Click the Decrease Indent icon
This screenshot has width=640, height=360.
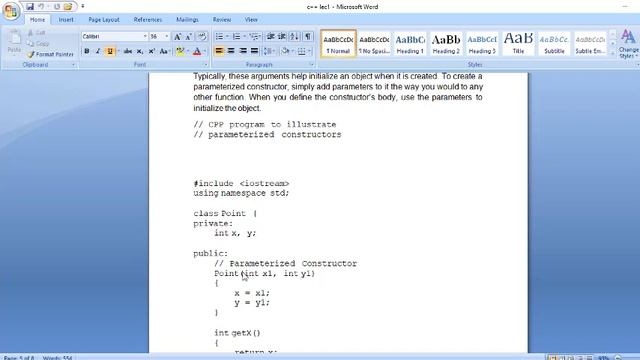270,37
